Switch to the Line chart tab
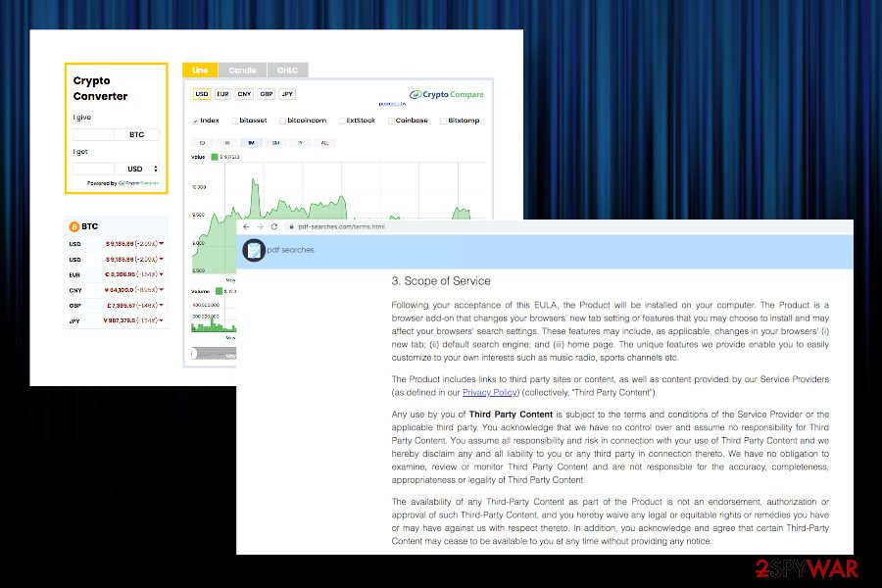 (x=200, y=71)
